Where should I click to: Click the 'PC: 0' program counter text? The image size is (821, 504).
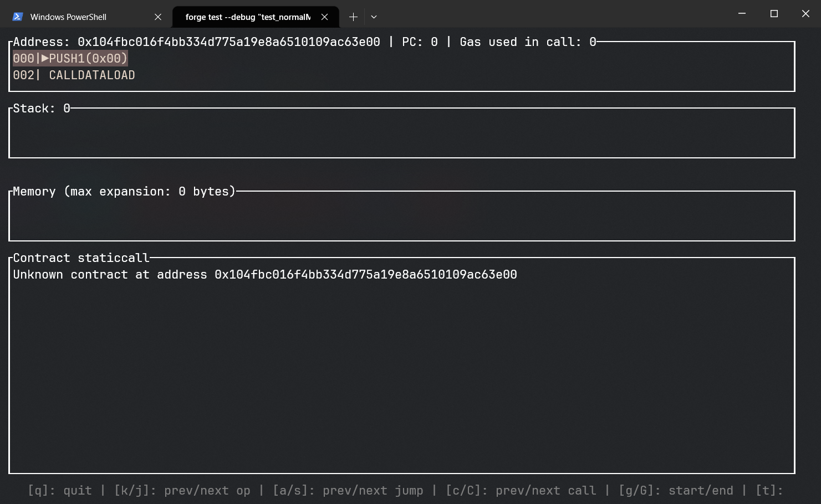tap(420, 42)
